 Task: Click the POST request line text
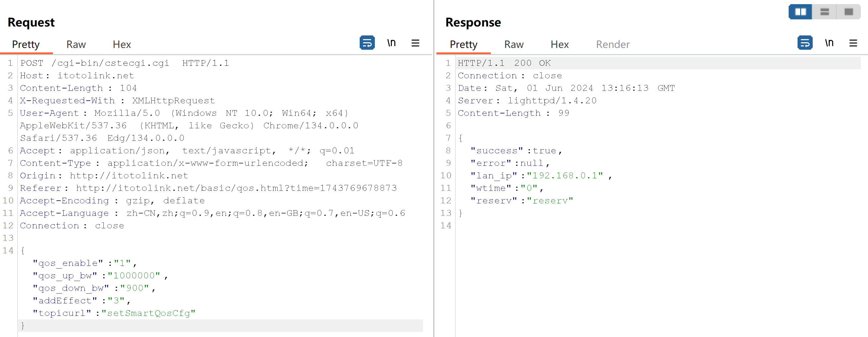[x=125, y=63]
